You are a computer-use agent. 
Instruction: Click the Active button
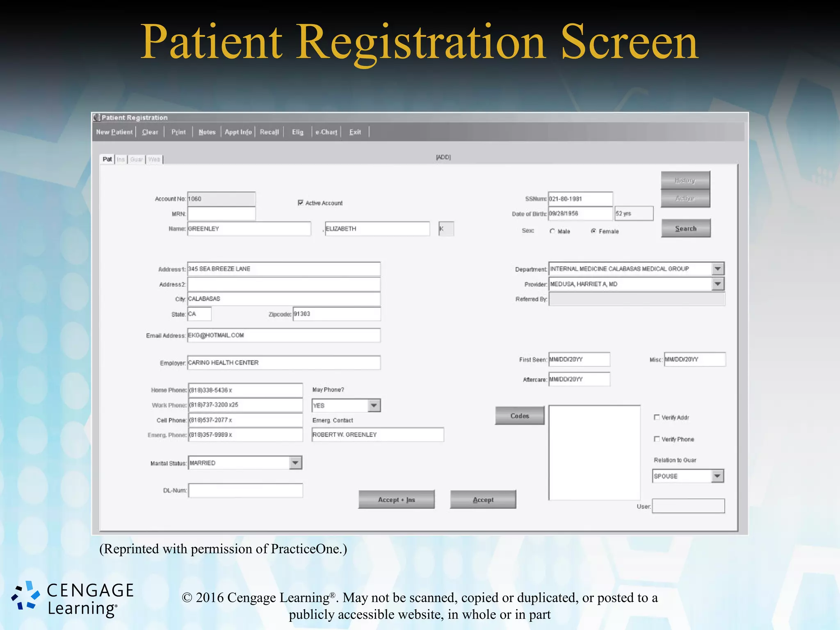point(685,198)
